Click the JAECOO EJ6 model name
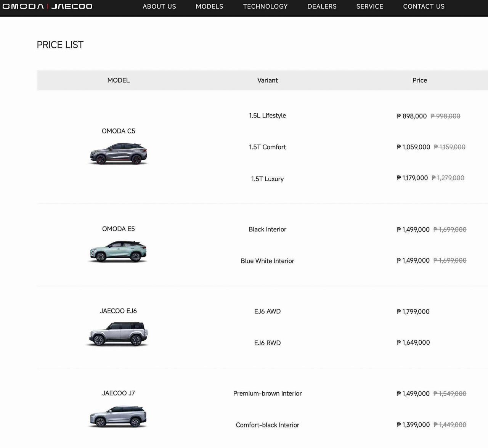Viewport: 488px width, 448px height. tap(118, 311)
